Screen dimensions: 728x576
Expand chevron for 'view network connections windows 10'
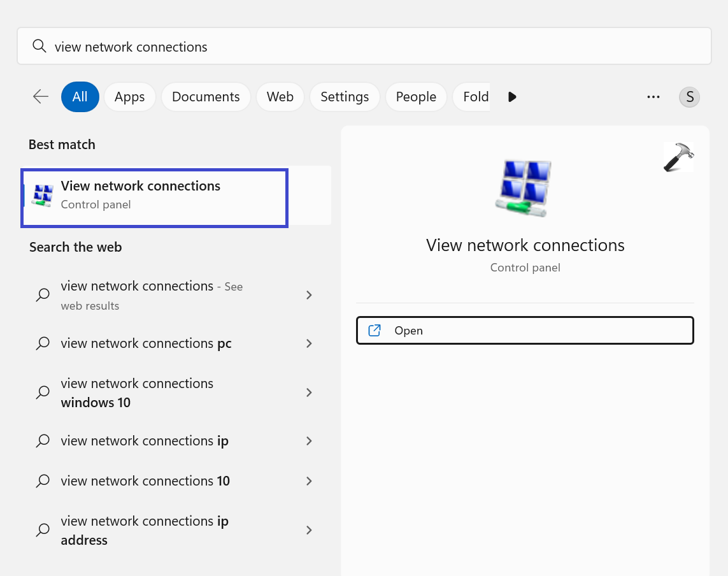coord(309,392)
